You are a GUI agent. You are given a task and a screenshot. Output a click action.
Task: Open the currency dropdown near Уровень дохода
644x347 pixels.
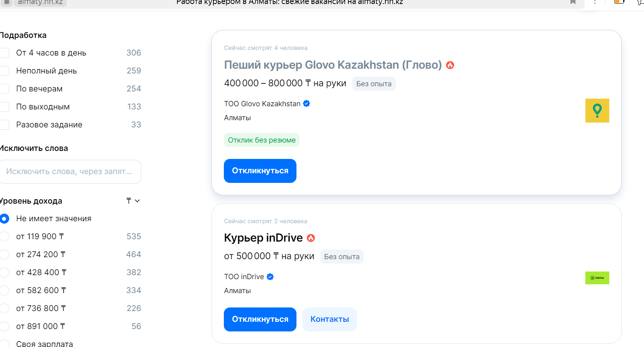coord(133,201)
